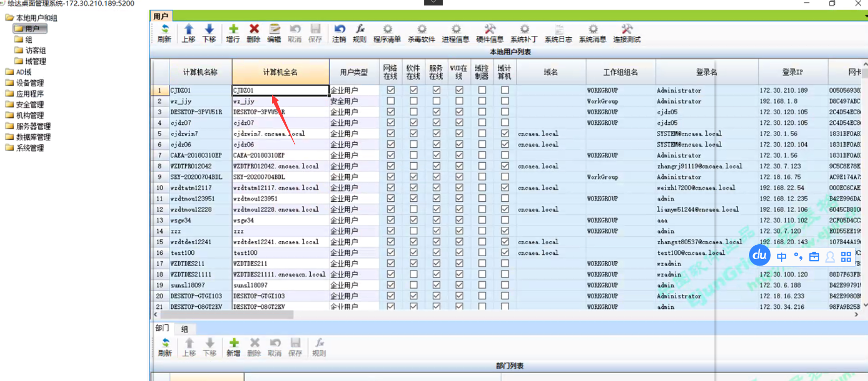
Task: Click the 注销 logout icon
Action: 339,33
